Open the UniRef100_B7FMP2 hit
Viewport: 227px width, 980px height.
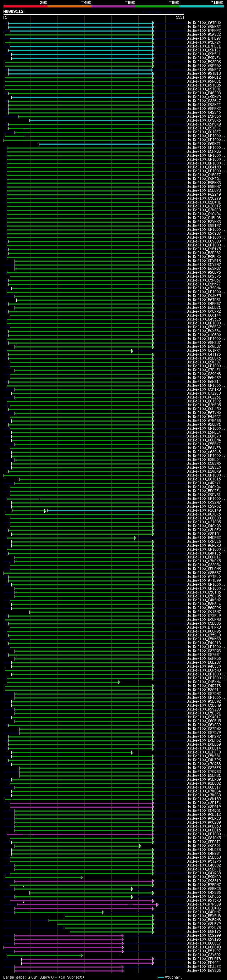[203, 30]
